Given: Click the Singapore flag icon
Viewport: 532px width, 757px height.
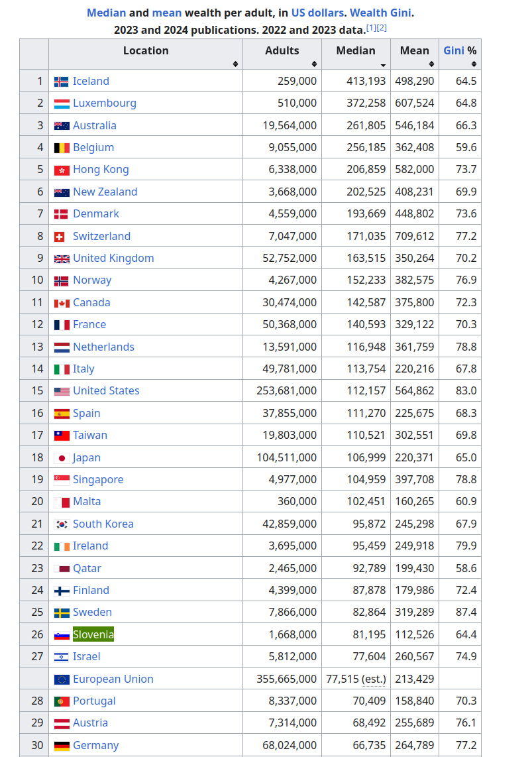Looking at the screenshot, I should coord(61,480).
